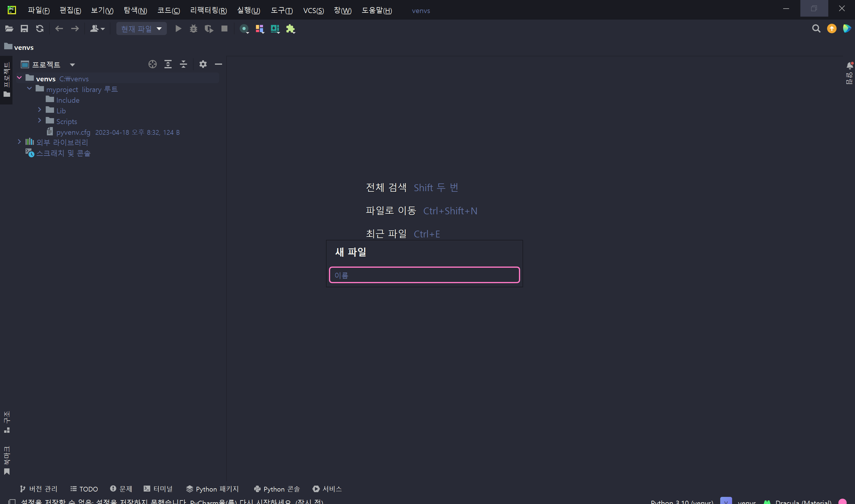Viewport: 855px width, 504px height.
Task: Toggle status bar tool window button
Action: pos(12,501)
